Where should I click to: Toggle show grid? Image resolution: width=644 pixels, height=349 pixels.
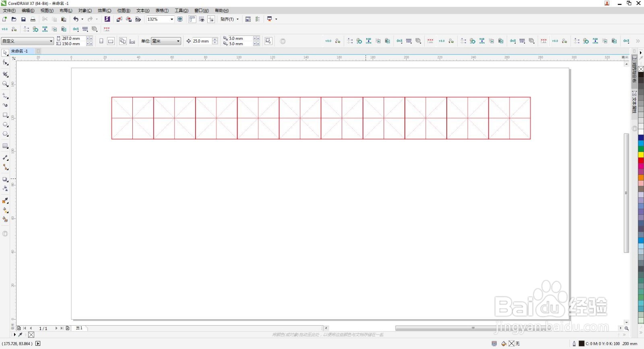[202, 19]
